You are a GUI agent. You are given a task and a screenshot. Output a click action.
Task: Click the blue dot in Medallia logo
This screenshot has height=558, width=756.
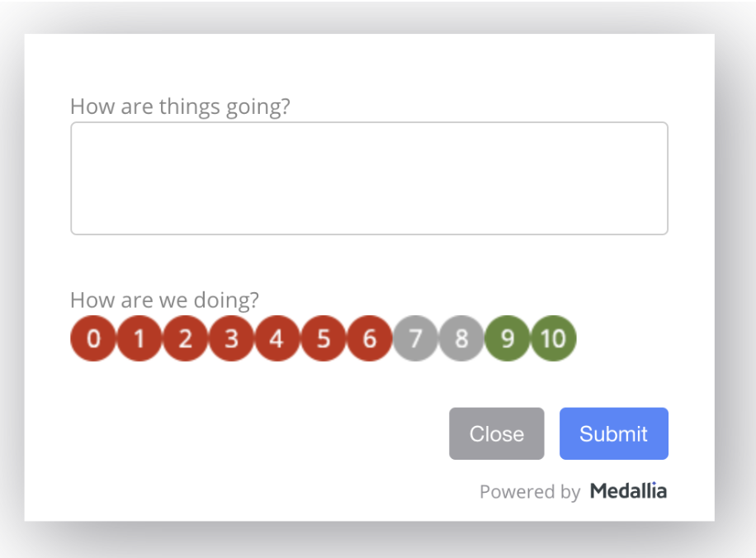click(654, 482)
